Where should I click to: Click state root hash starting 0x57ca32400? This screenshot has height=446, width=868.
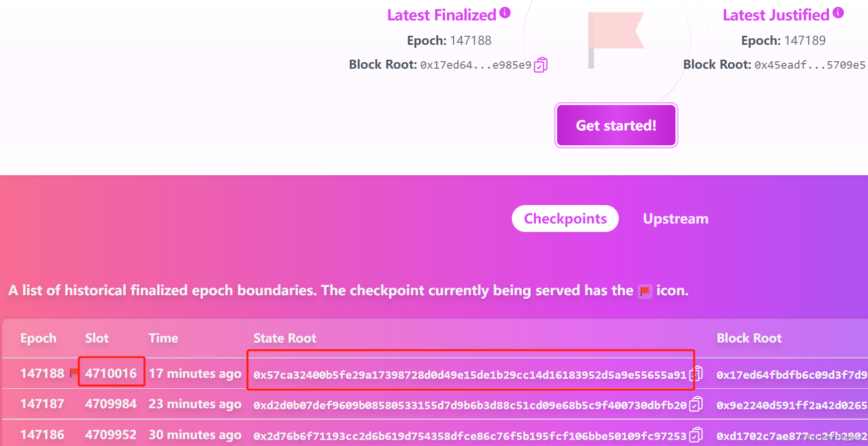click(470, 375)
